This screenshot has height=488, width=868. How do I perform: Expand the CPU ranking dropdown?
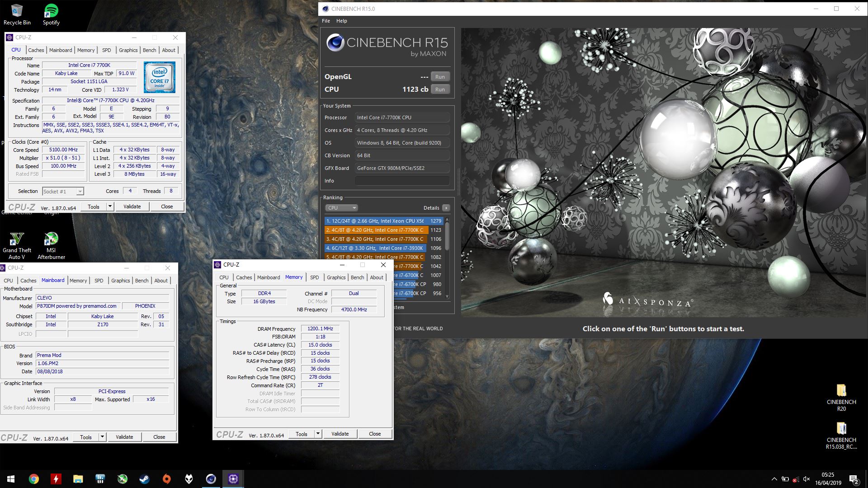342,208
